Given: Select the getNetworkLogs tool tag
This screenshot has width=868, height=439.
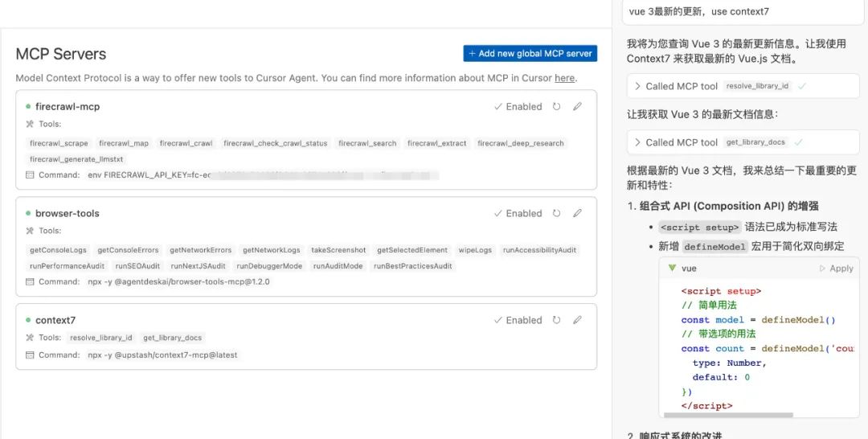Looking at the screenshot, I should click(272, 250).
